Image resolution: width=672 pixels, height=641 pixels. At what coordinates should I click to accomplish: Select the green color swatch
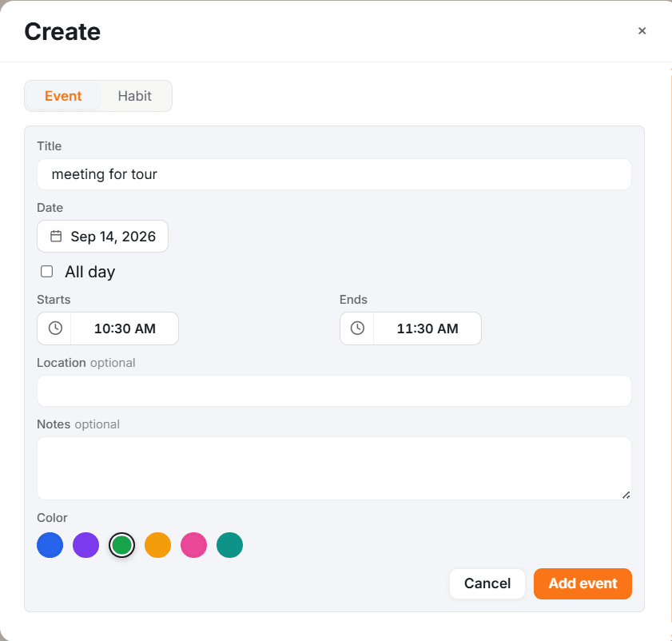[121, 545]
